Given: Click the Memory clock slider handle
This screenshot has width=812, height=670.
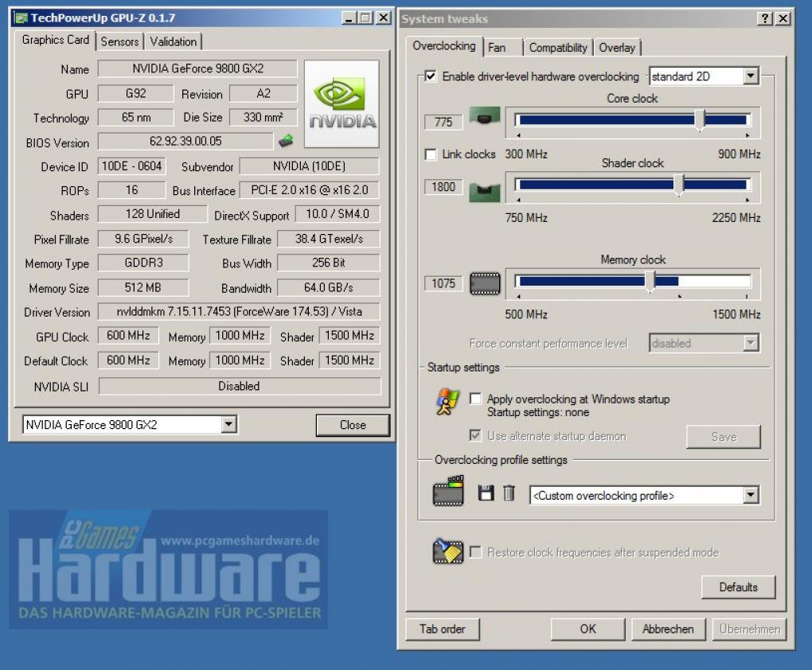Looking at the screenshot, I should (650, 282).
